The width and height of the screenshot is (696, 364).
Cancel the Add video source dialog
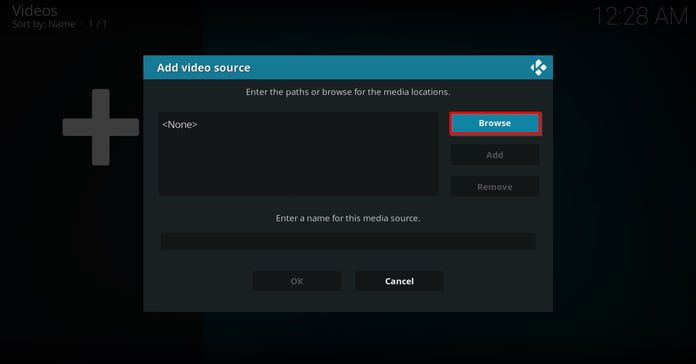(x=399, y=281)
